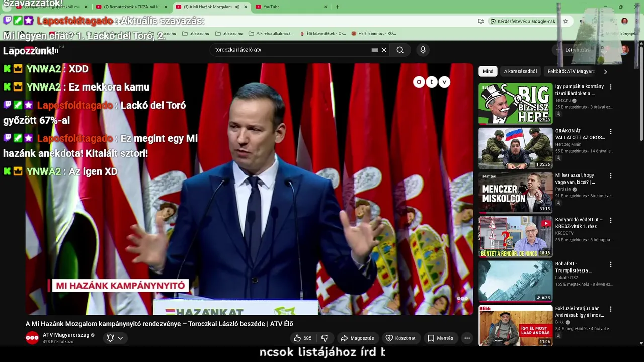The image size is (644, 362).
Task: Open Exkluzív interjú Laár Andrással title
Action: click(x=579, y=312)
